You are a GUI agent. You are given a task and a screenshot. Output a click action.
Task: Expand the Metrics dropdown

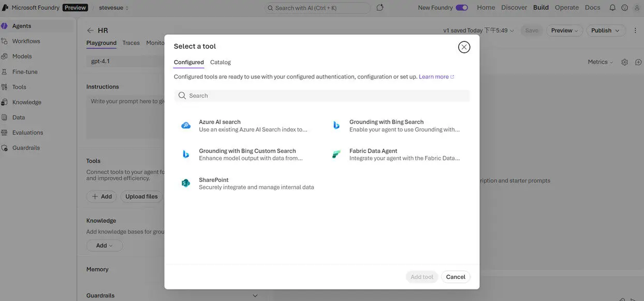click(x=601, y=62)
